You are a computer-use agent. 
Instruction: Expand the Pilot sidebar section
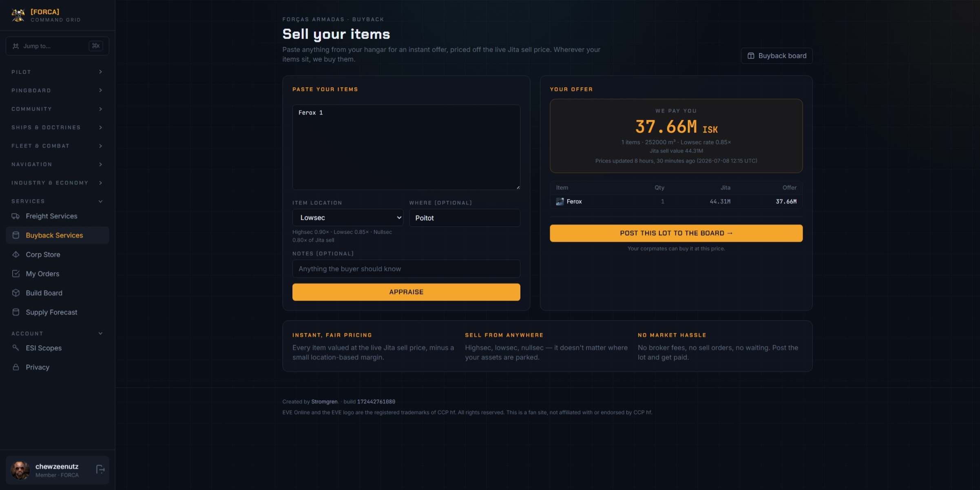[57, 72]
